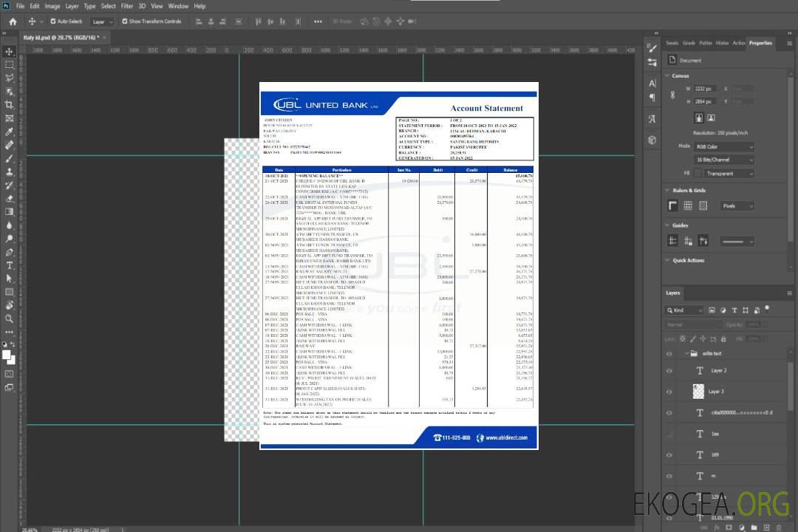Select the Path Selection tool
This screenshot has height=532, width=798.
(9, 279)
